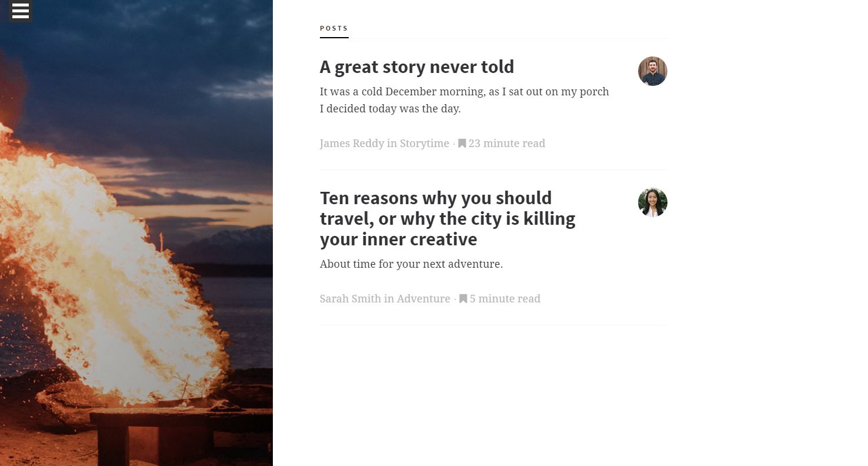The width and height of the screenshot is (868, 466).
Task: Open the 'Ten reasons why you should travel' post
Action: coord(448,218)
